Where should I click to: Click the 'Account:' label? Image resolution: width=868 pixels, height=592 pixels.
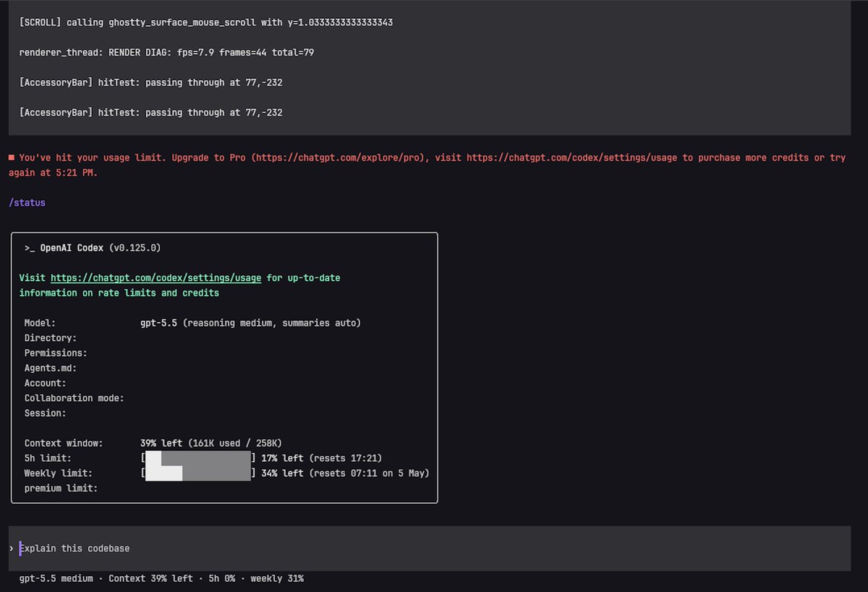click(x=45, y=383)
